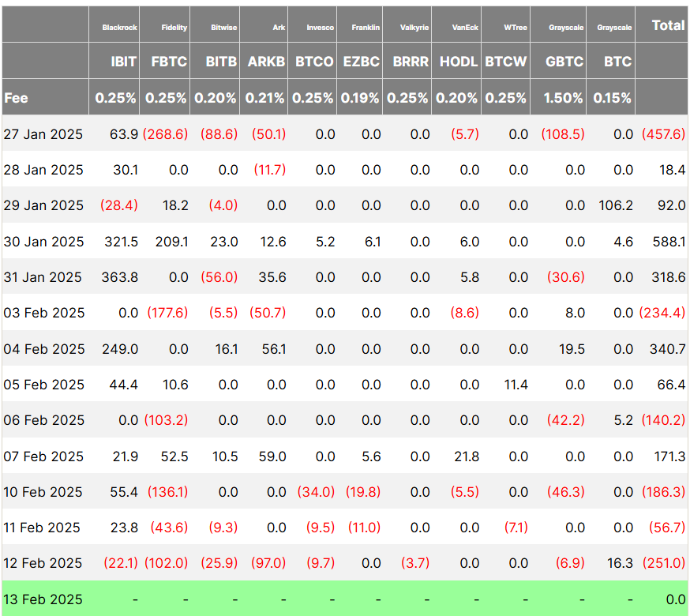Click the 106.2 Grayscale BTC value
The width and height of the screenshot is (690, 616).
616,205
